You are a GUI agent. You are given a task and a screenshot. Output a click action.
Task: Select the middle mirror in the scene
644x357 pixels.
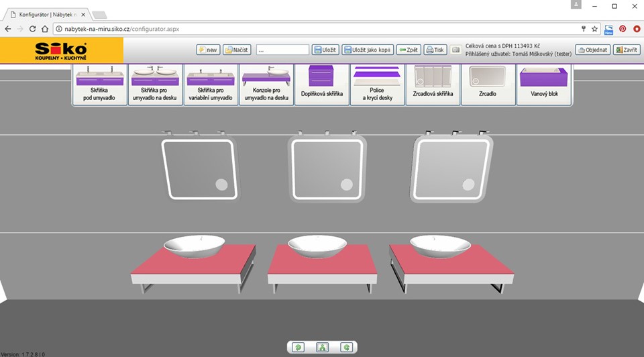click(x=326, y=168)
